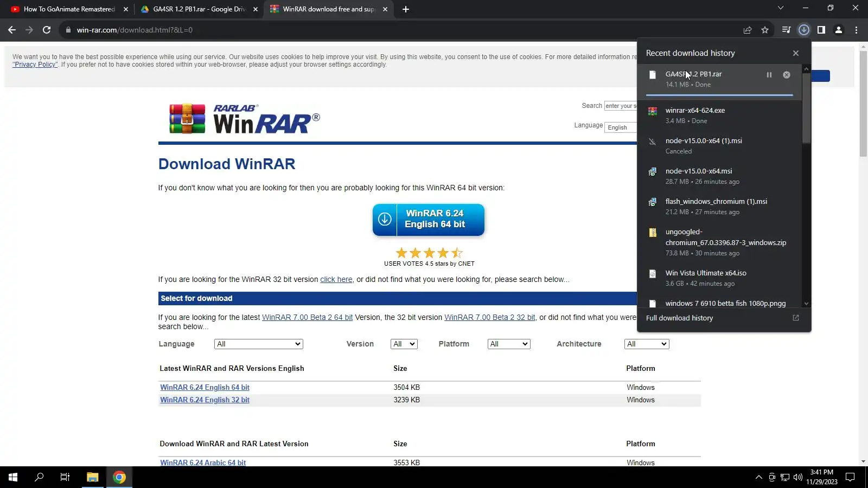Viewport: 868px width, 488px height.
Task: Click the download history panel scrollbar
Action: (x=806, y=108)
